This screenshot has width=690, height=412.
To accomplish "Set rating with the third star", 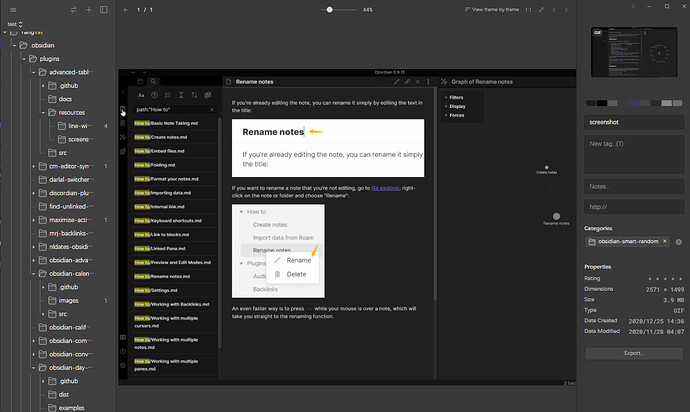I will tap(665, 279).
